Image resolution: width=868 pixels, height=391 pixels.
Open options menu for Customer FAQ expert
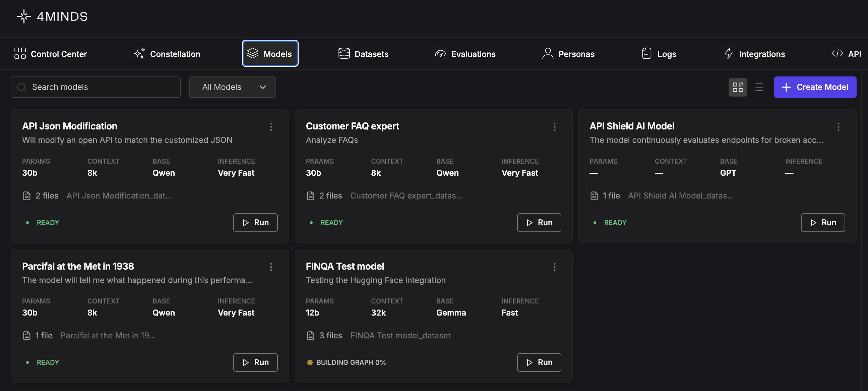click(554, 127)
